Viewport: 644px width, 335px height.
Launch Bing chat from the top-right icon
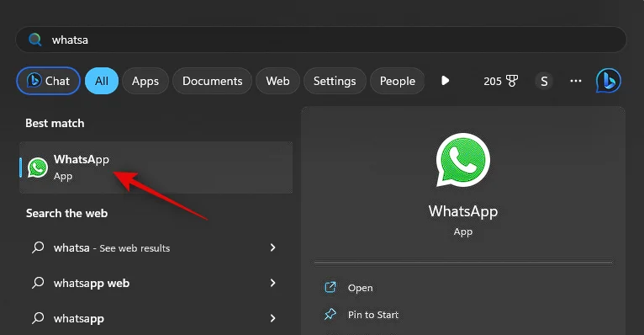pyautogui.click(x=608, y=81)
